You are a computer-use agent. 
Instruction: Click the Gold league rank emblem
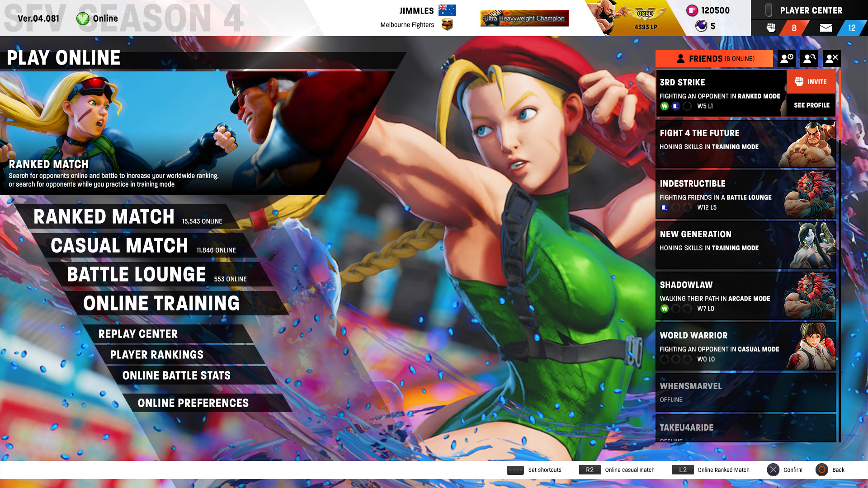645,14
